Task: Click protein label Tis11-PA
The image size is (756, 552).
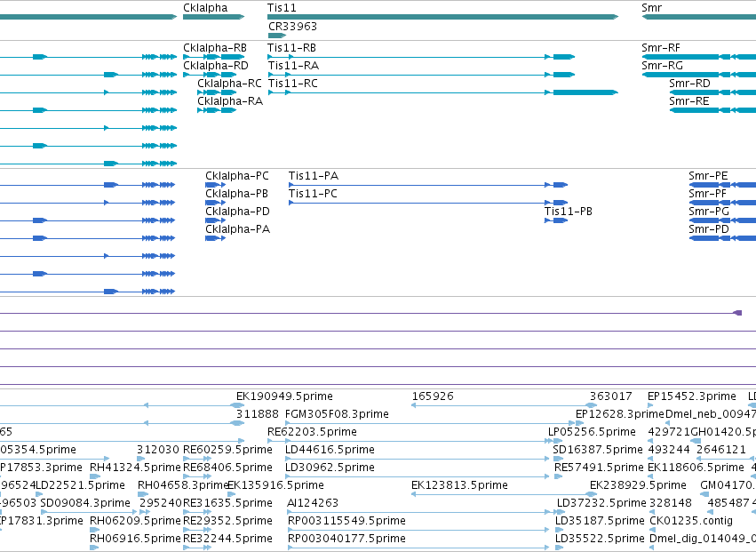Action: tap(314, 176)
